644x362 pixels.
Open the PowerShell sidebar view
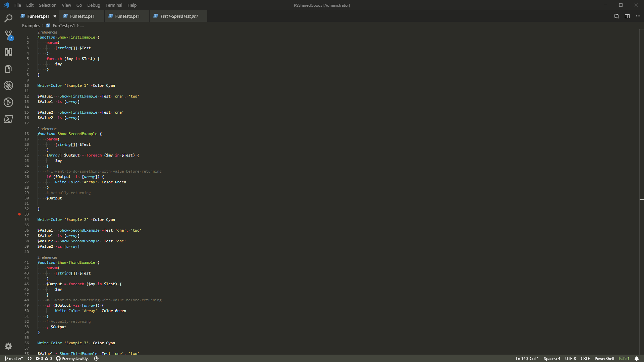8,119
